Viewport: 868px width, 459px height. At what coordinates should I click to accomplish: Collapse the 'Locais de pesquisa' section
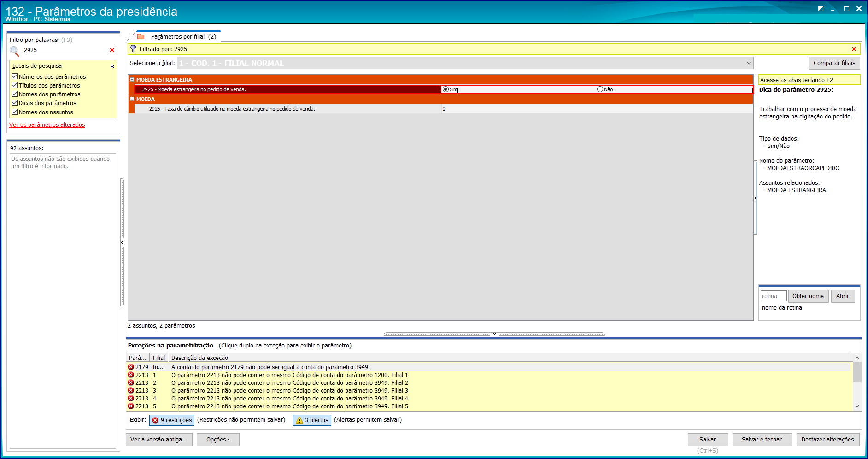tap(112, 66)
